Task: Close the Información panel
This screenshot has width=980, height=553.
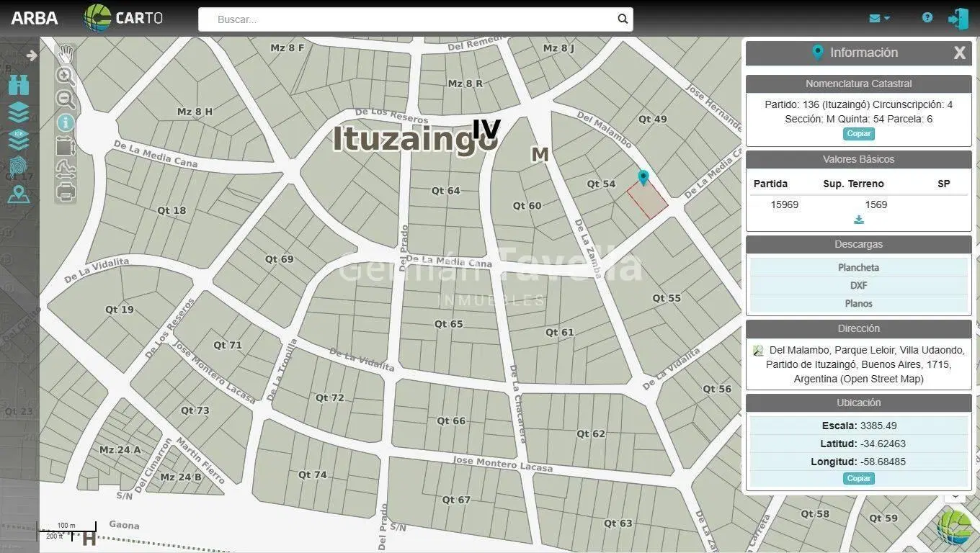Action: click(960, 53)
